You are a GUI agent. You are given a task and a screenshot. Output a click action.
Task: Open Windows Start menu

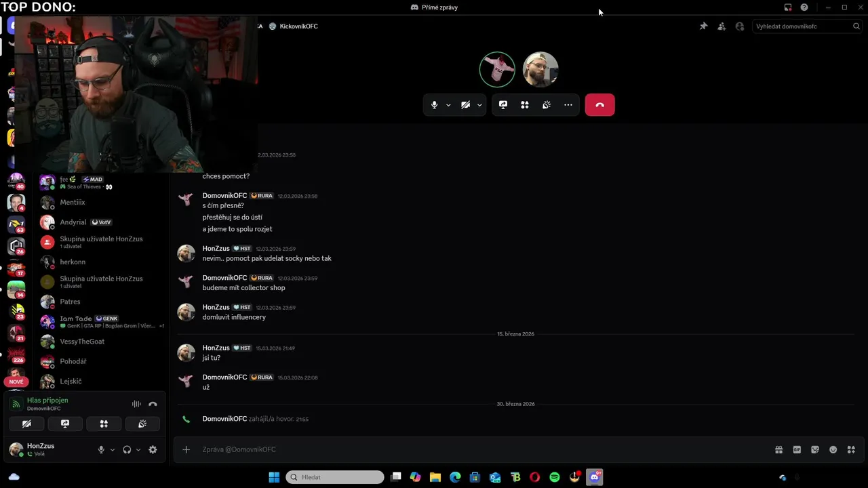pyautogui.click(x=274, y=477)
